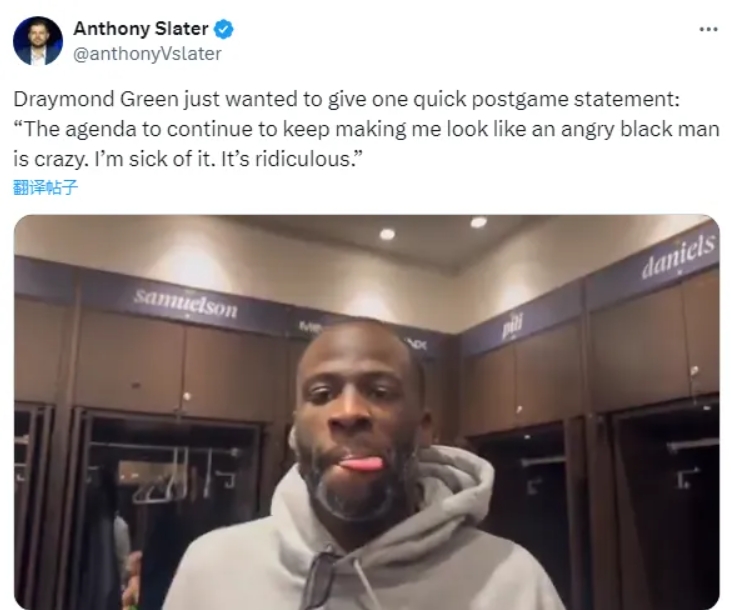Play the embedded locker room video
The height and width of the screenshot is (610, 731).
click(x=366, y=412)
